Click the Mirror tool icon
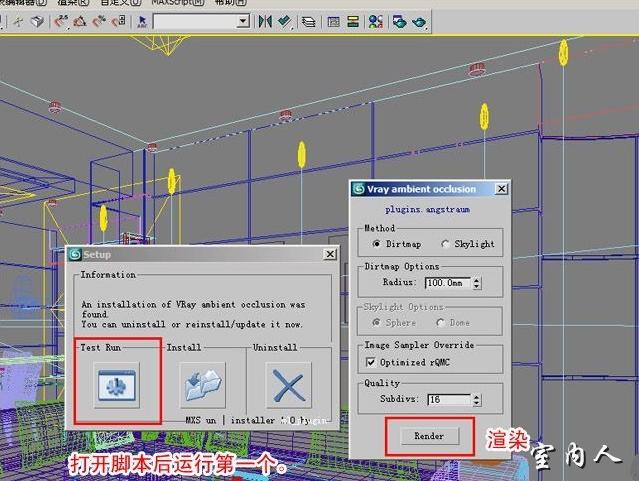Image resolution: width=639 pixels, height=481 pixels. 265,21
